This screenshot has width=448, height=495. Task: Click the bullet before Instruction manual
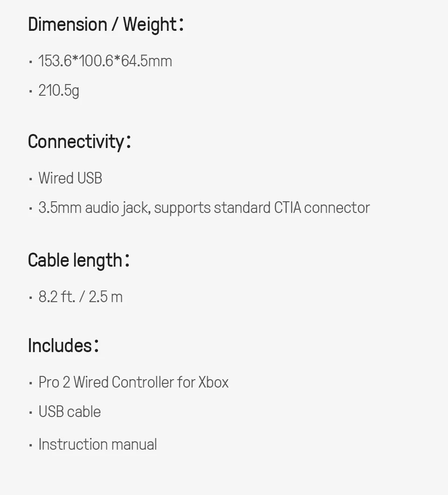coord(30,445)
